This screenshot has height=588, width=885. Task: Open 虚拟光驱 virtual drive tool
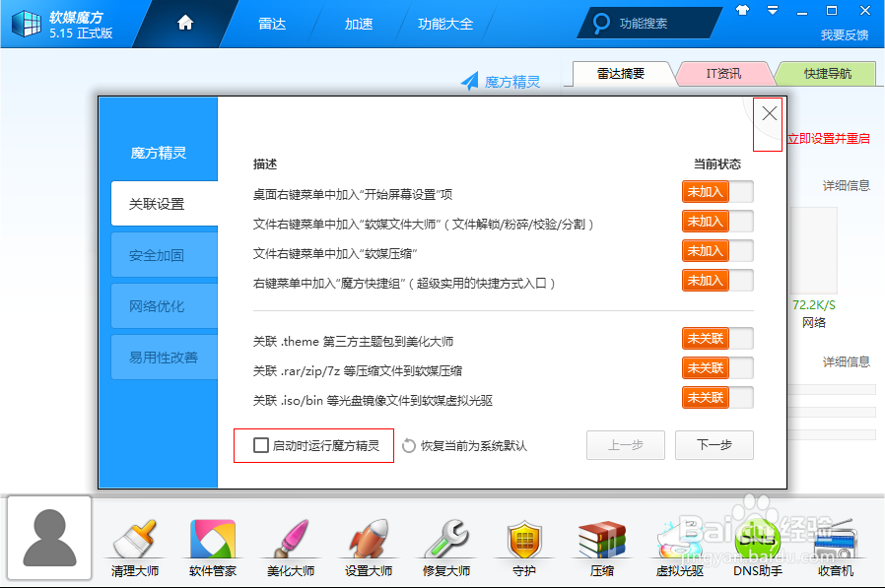tap(680, 548)
